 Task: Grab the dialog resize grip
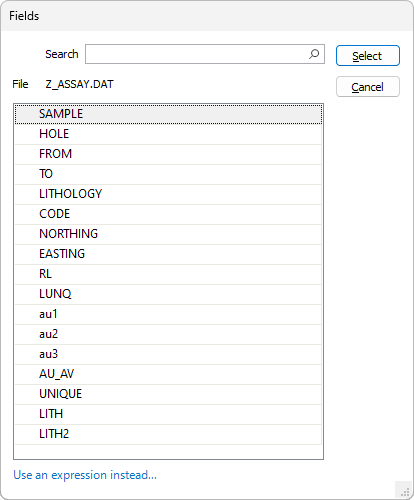coord(405,491)
